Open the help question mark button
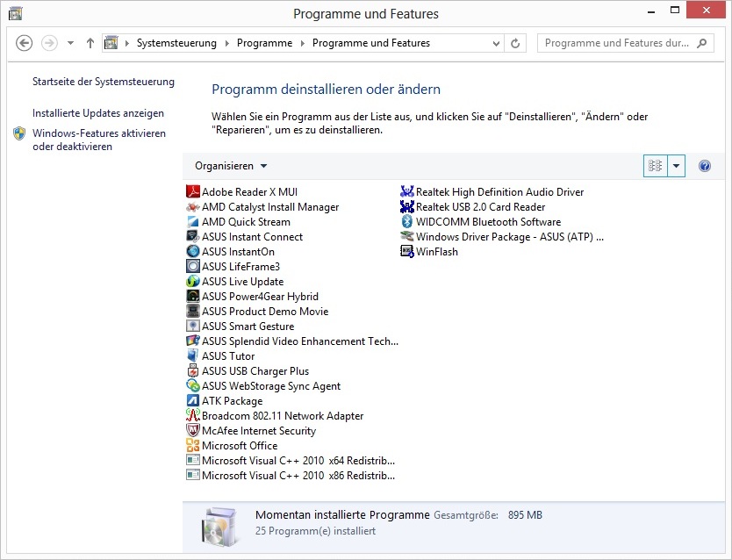The width and height of the screenshot is (732, 560). (705, 166)
